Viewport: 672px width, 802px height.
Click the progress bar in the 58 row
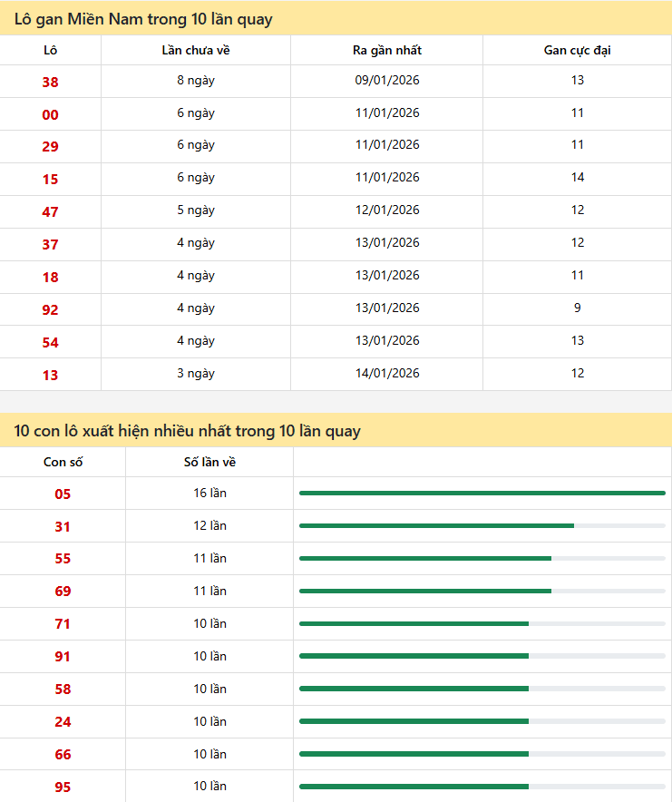coord(482,689)
